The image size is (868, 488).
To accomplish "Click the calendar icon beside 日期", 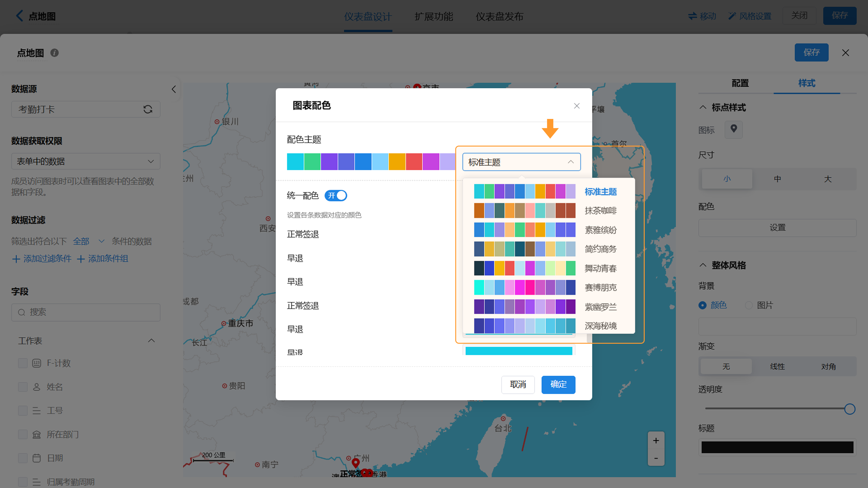I will click(x=36, y=458).
